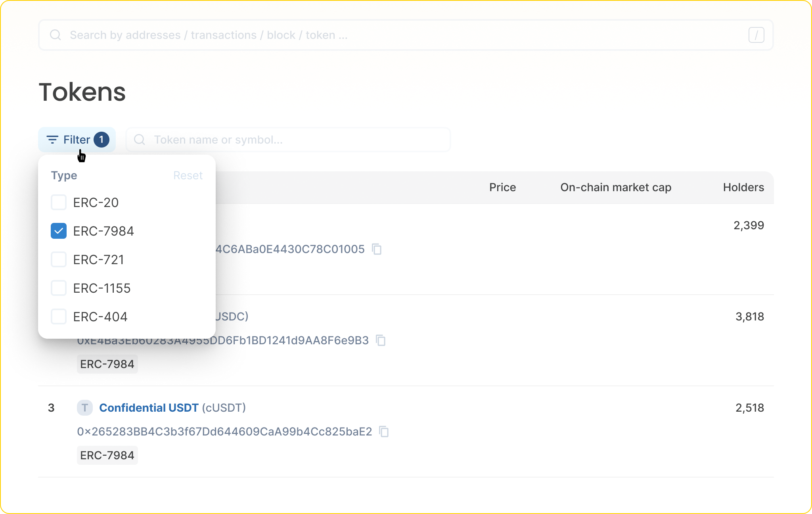Click the search magnifier icon in top bar
Image resolution: width=812 pixels, height=514 pixels.
click(x=56, y=35)
